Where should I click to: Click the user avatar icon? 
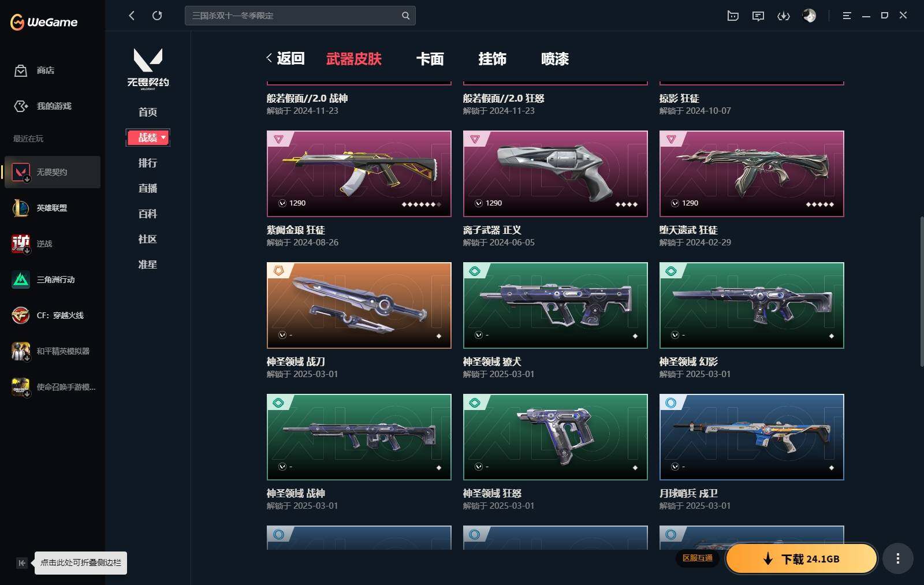click(809, 16)
